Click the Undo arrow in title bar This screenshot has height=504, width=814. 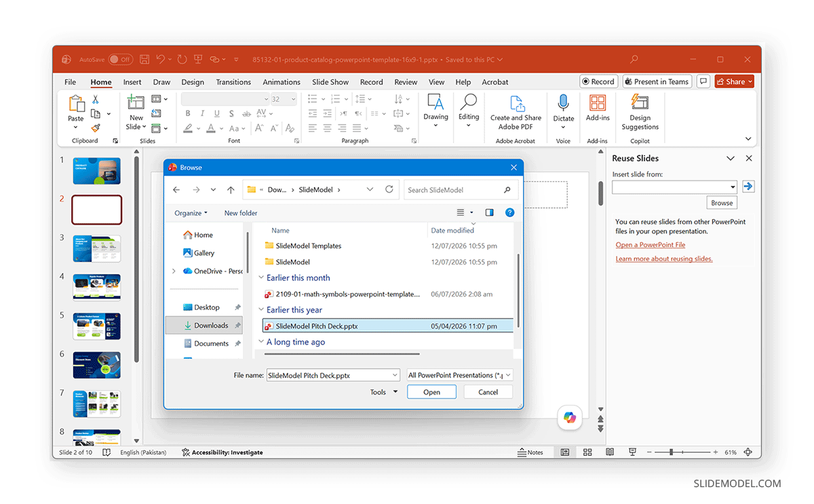click(161, 60)
